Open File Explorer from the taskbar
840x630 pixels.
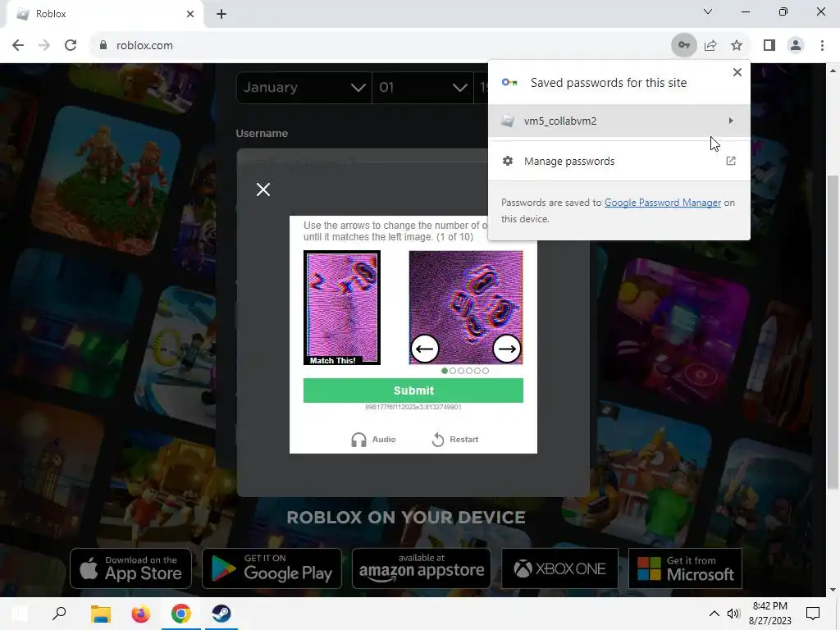[x=100, y=614]
